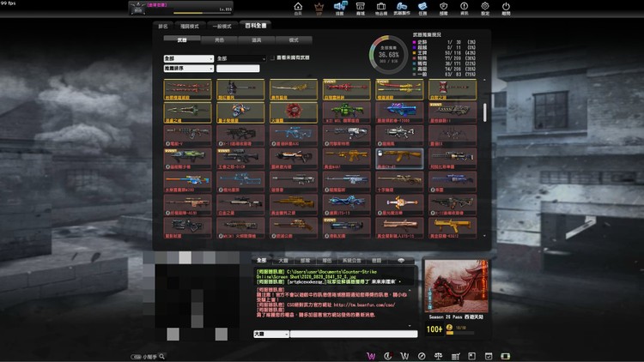The width and height of the screenshot is (644, 362).
Task: Switch to the 殭屍模式 tab
Action: [x=190, y=26]
